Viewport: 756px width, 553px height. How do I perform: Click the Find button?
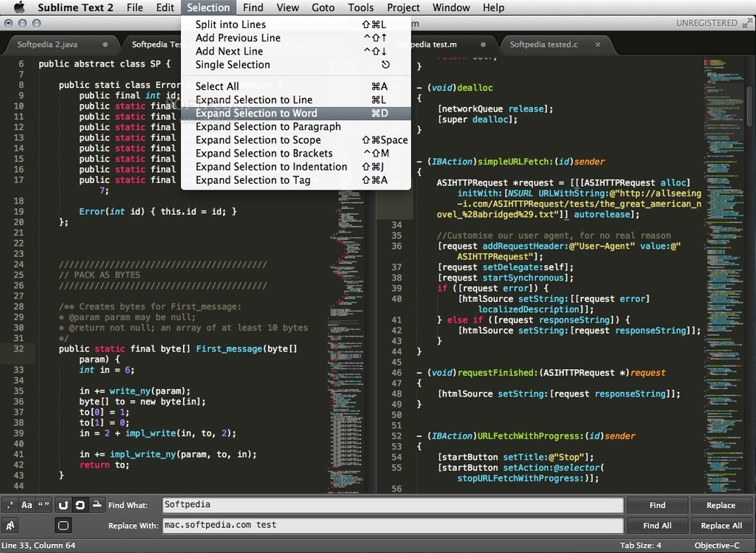(657, 505)
